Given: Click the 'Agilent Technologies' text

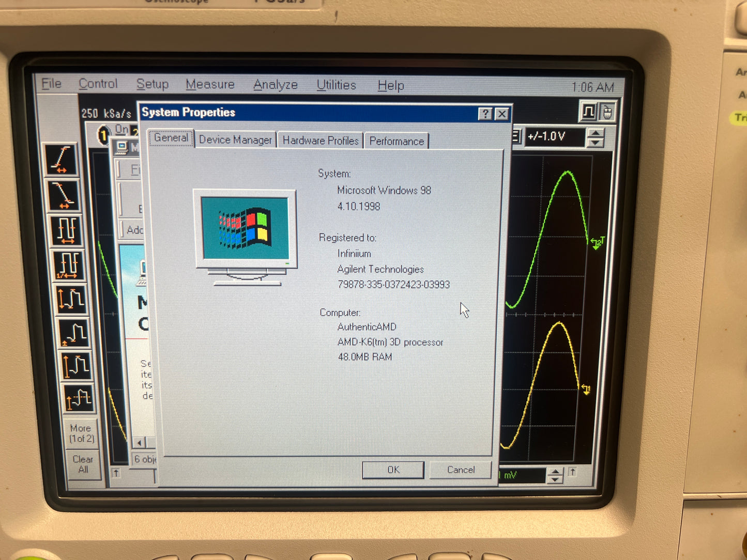Looking at the screenshot, I should (380, 269).
